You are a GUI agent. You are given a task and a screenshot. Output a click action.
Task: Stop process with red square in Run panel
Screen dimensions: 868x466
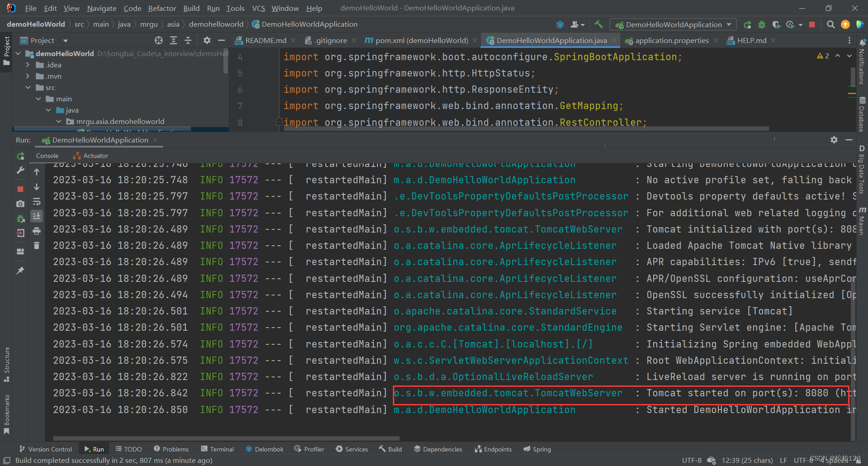click(20, 189)
